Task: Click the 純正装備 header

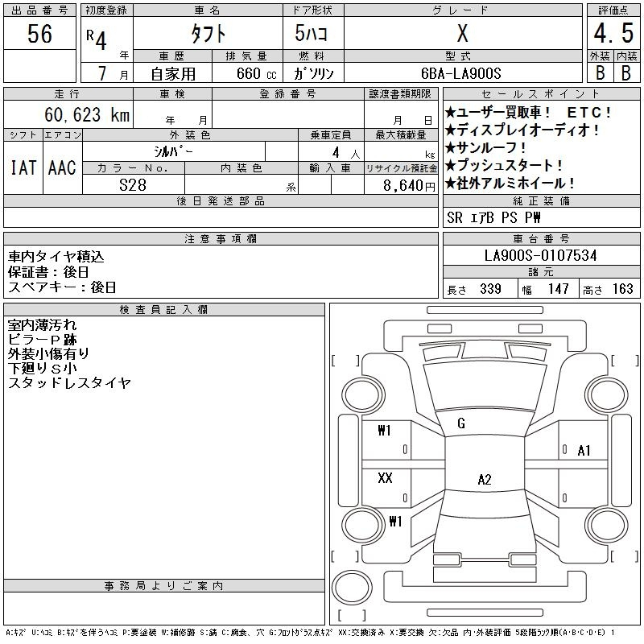Action: click(541, 200)
